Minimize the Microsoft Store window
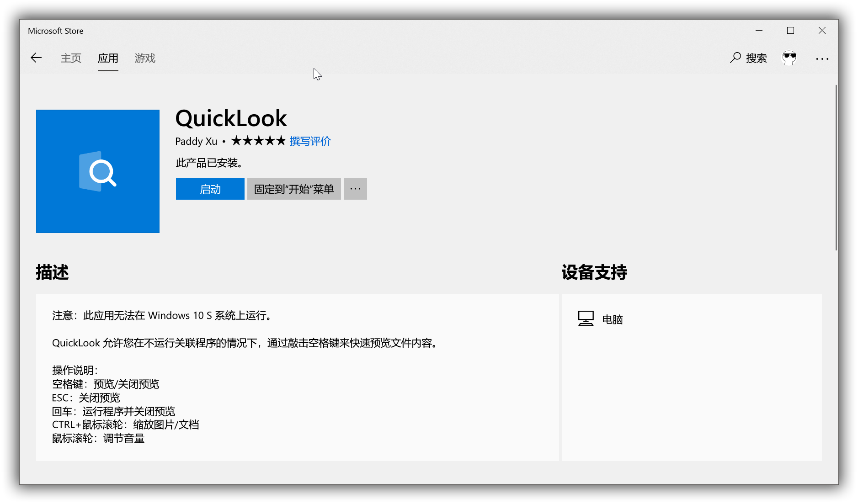The height and width of the screenshot is (504, 858). point(759,31)
